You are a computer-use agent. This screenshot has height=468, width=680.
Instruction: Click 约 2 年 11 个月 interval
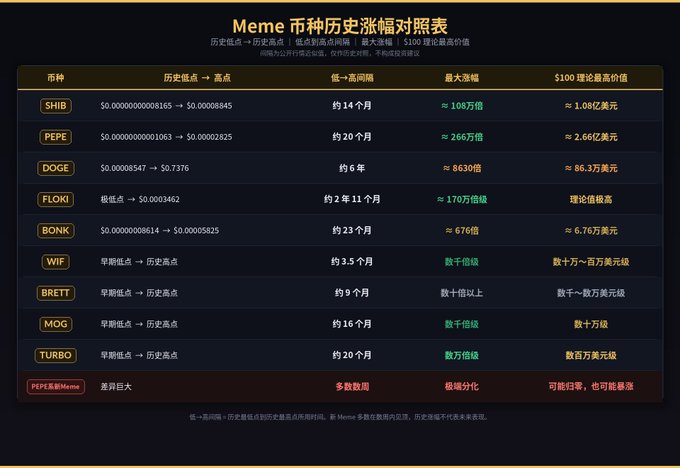pos(352,200)
